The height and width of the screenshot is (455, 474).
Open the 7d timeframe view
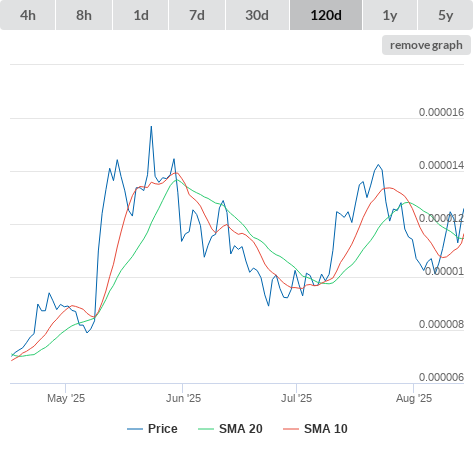pyautogui.click(x=197, y=15)
